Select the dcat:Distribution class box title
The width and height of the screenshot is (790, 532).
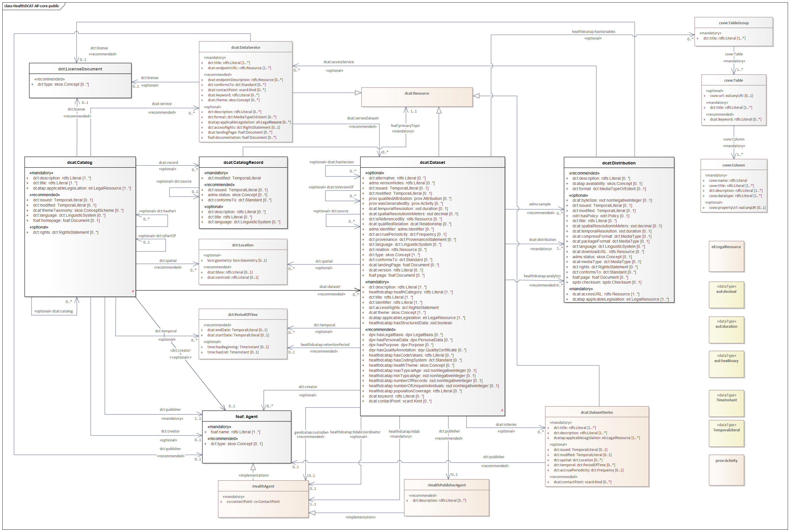618,163
